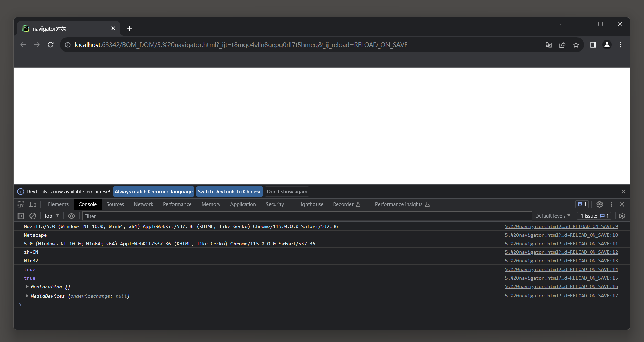Open console settings gear

coord(622,216)
